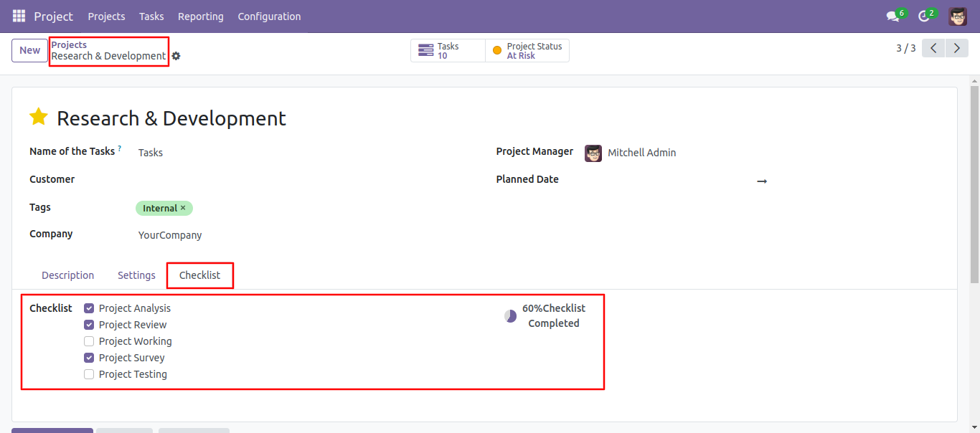
Task: Check the Project Testing checkbox
Action: [89, 374]
